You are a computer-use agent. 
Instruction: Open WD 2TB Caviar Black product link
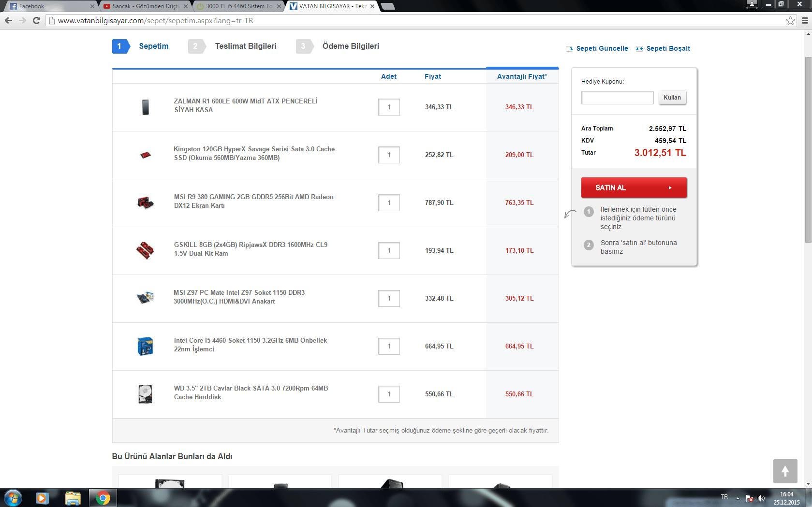coord(251,392)
